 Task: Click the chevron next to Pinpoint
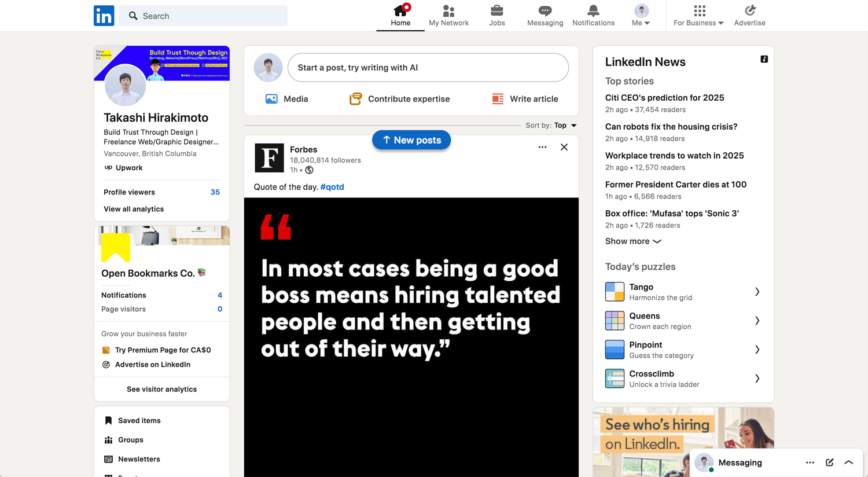[757, 350]
